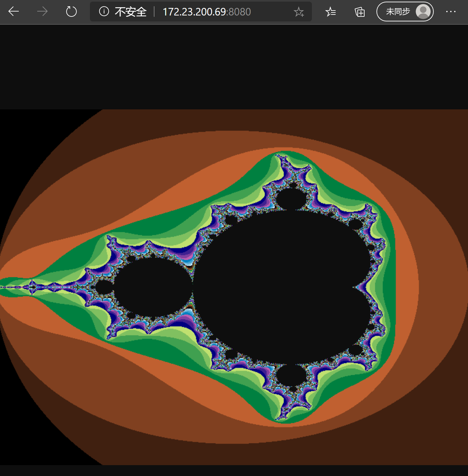Click the Forward arrow button

pyautogui.click(x=42, y=12)
